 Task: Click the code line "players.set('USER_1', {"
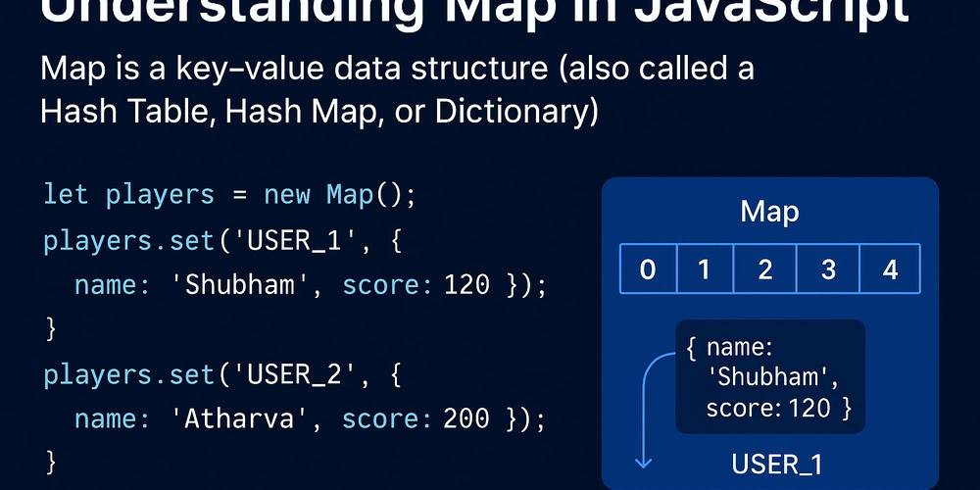(x=222, y=241)
